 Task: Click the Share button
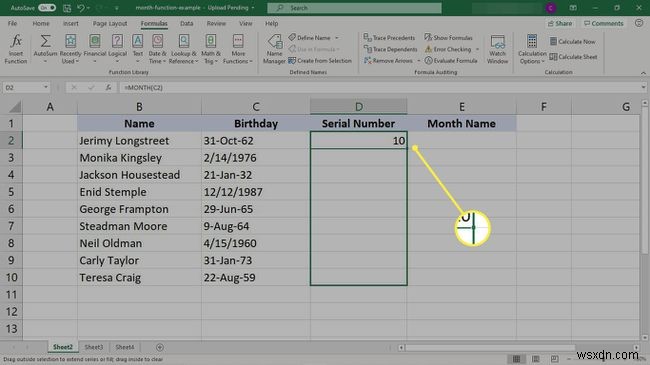click(560, 24)
